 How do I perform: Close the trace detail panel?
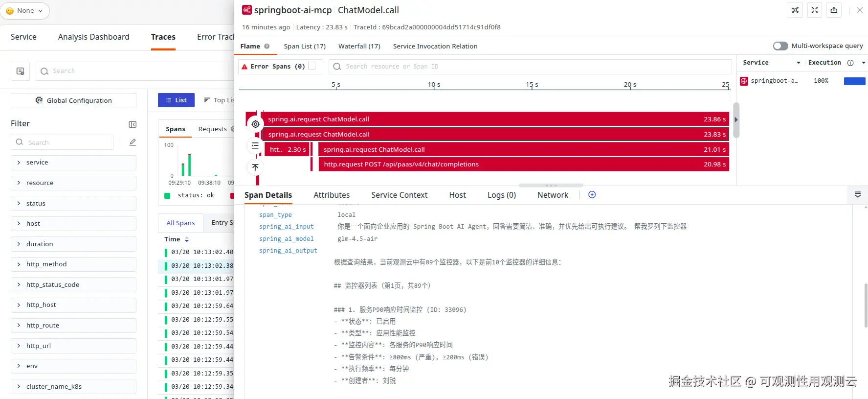[860, 10]
